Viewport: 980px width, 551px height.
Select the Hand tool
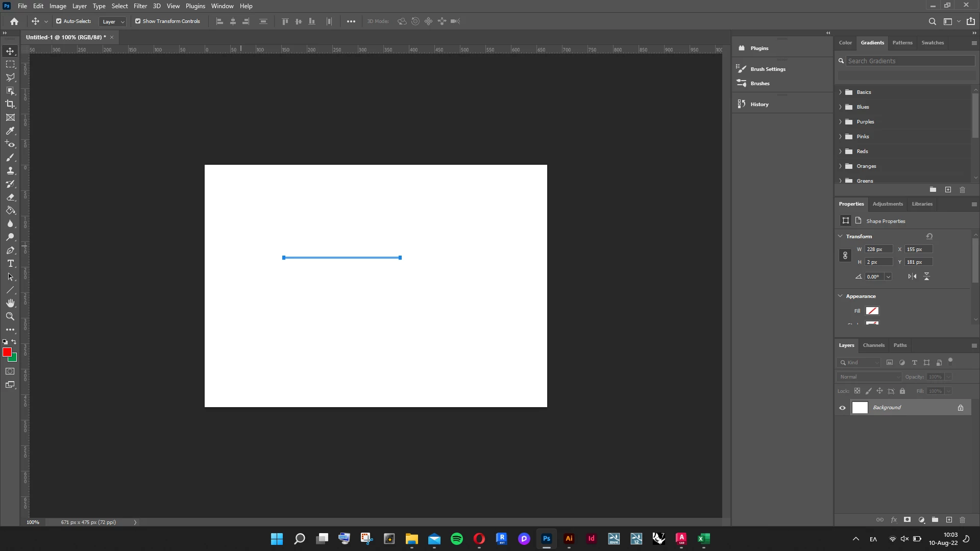coord(10,304)
